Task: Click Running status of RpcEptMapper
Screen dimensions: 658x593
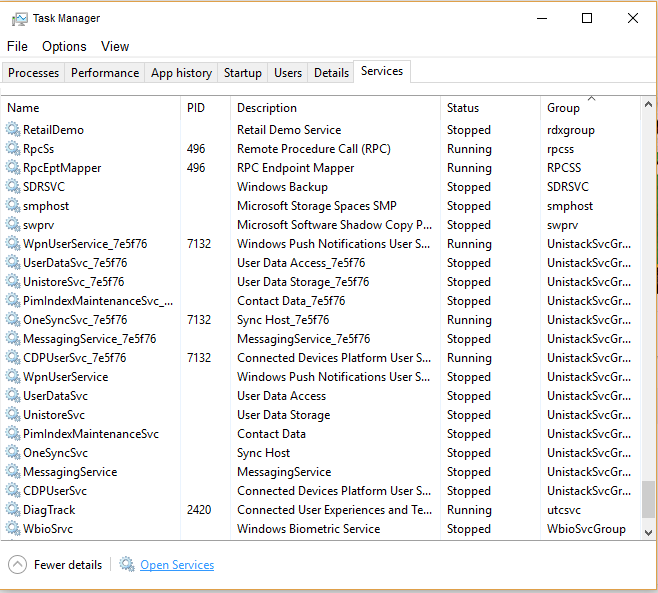Action: (469, 168)
